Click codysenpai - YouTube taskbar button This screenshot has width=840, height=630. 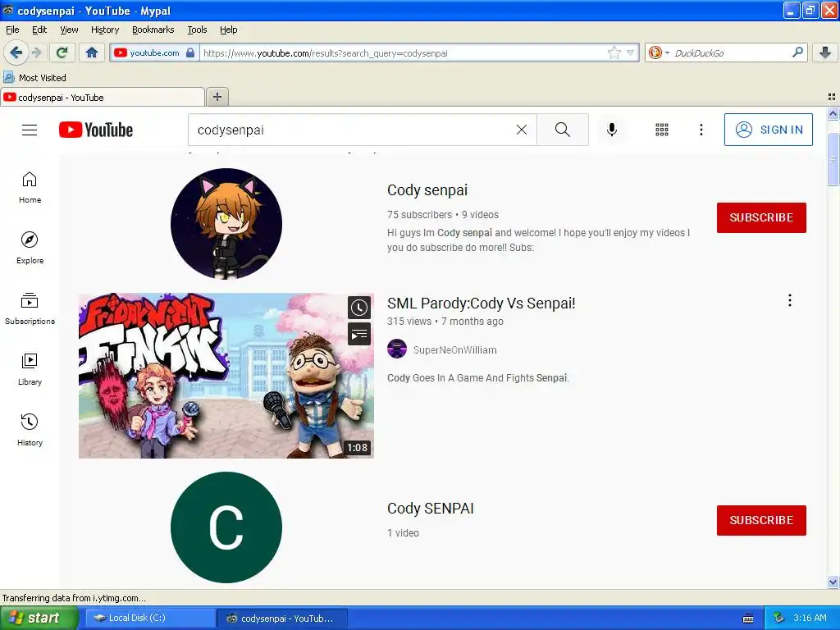coord(282,619)
